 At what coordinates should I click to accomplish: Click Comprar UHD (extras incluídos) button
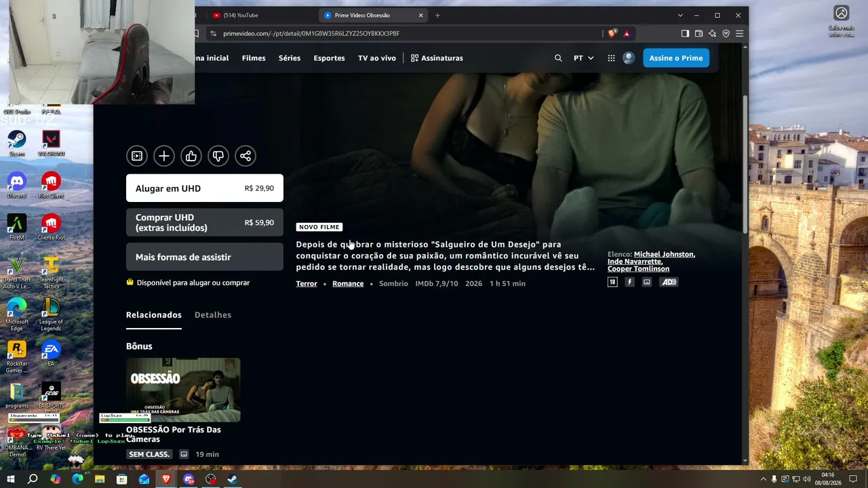click(205, 222)
